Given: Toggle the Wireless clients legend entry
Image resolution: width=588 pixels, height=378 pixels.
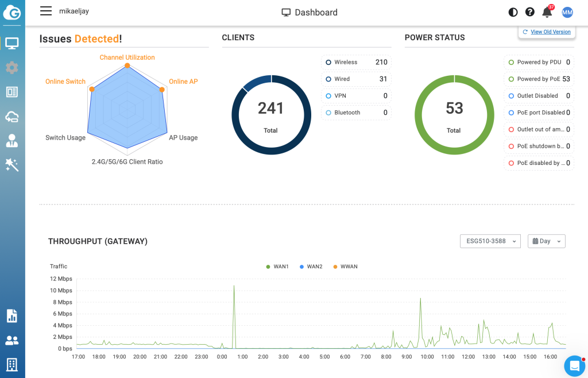Looking at the screenshot, I should [x=356, y=62].
